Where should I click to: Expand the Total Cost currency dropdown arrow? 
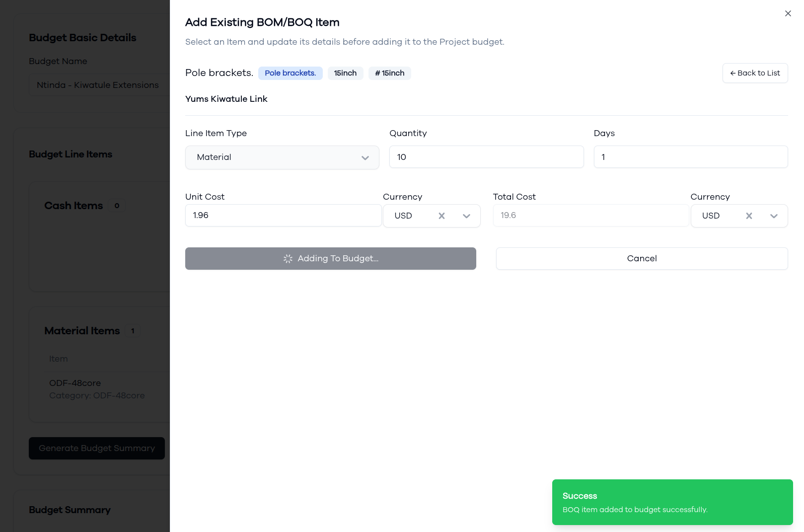point(774,216)
